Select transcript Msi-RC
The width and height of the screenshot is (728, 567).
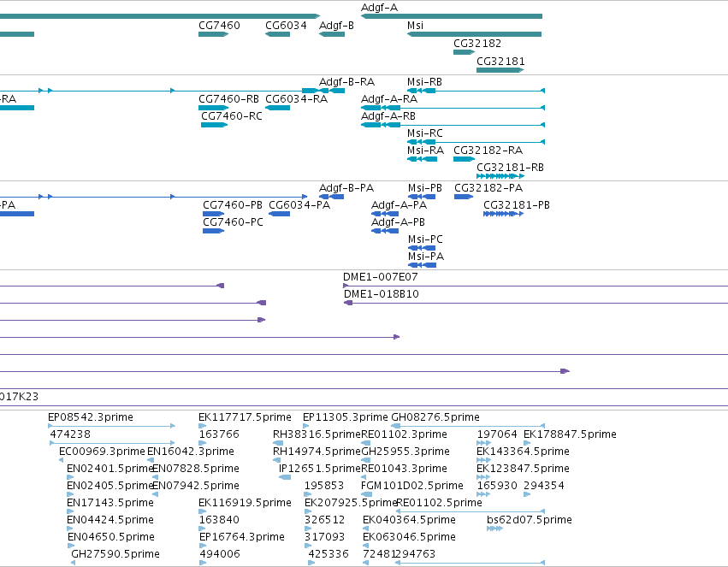(x=425, y=133)
